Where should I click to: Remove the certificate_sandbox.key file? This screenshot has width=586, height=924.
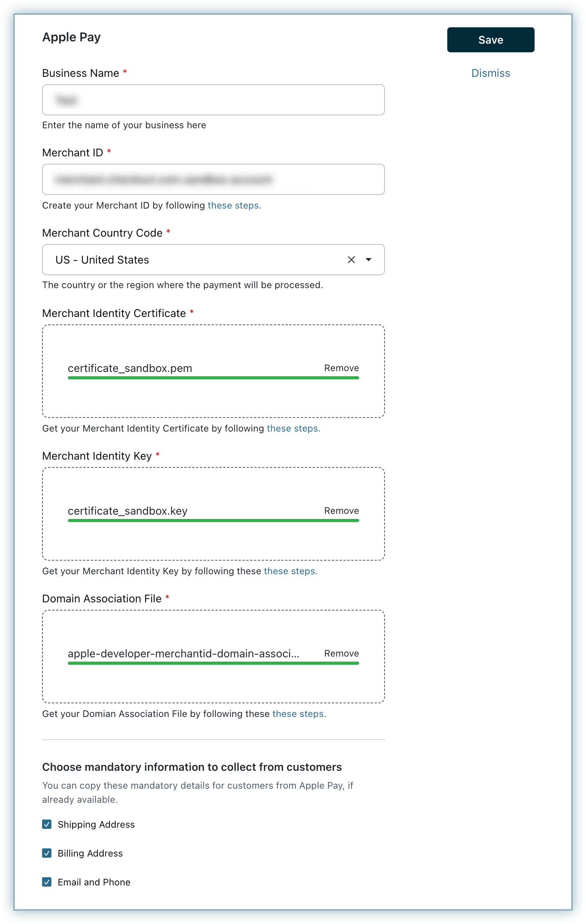tap(341, 511)
